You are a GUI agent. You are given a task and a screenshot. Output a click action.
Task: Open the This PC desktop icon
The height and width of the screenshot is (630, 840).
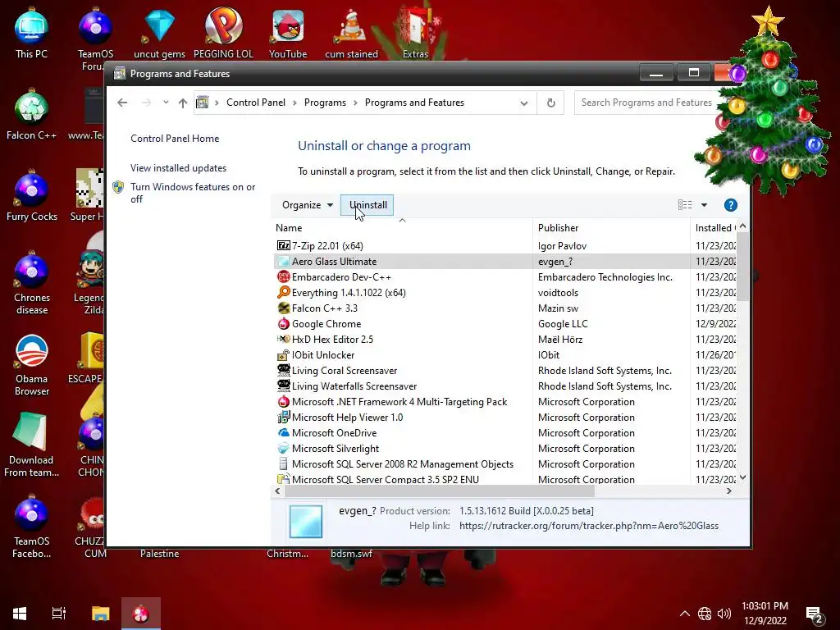31,33
